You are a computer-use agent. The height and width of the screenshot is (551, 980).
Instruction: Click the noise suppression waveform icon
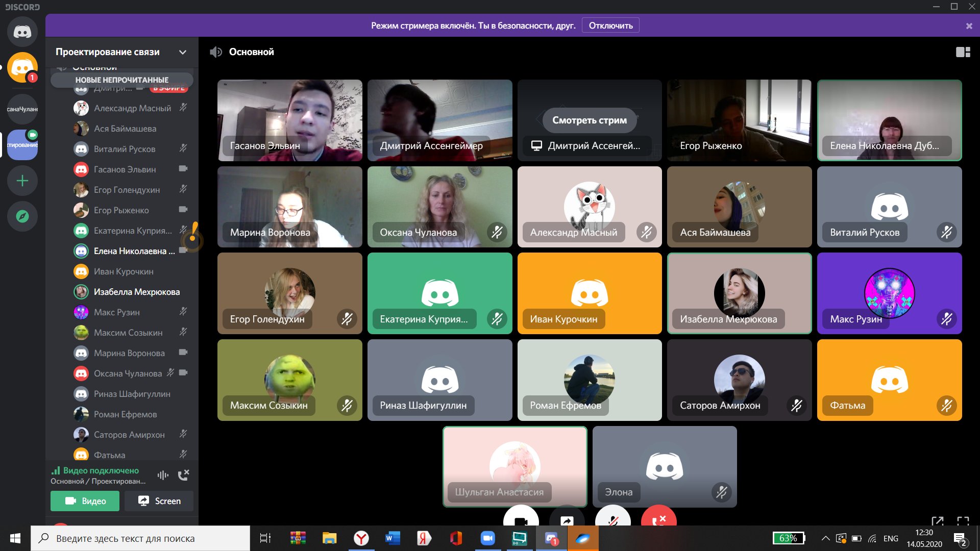point(163,475)
